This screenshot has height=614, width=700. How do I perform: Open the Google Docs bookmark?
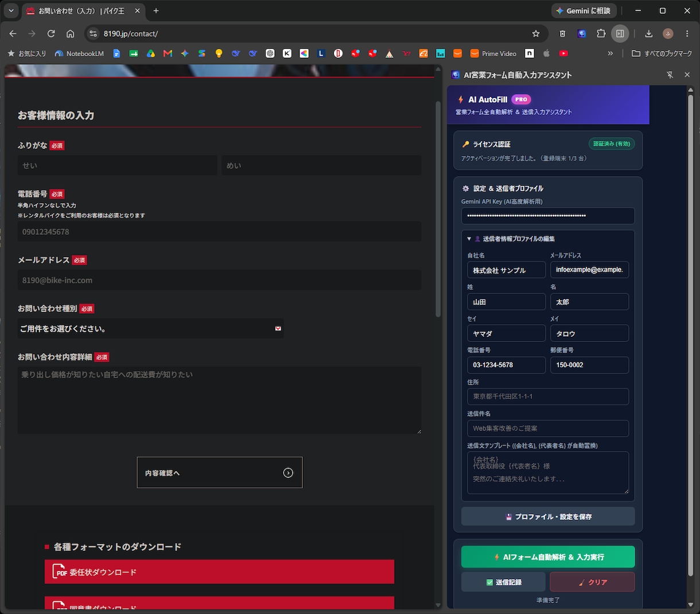(116, 53)
